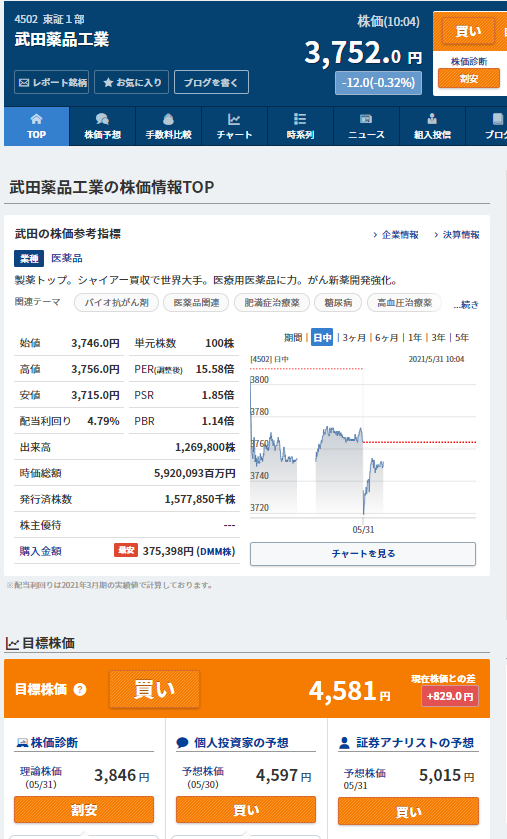Image resolution: width=507 pixels, height=839 pixels.
Task: Click the バイオ抗がん剤 theme tag
Action: coord(116,303)
